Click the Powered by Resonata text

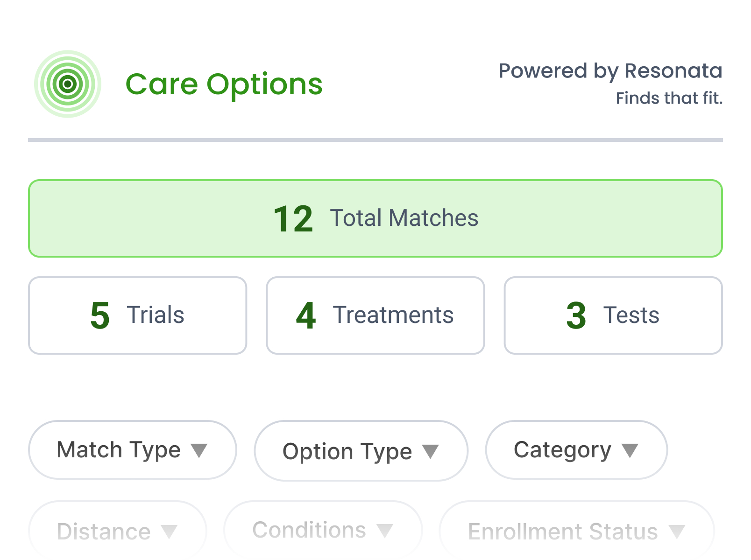click(610, 71)
